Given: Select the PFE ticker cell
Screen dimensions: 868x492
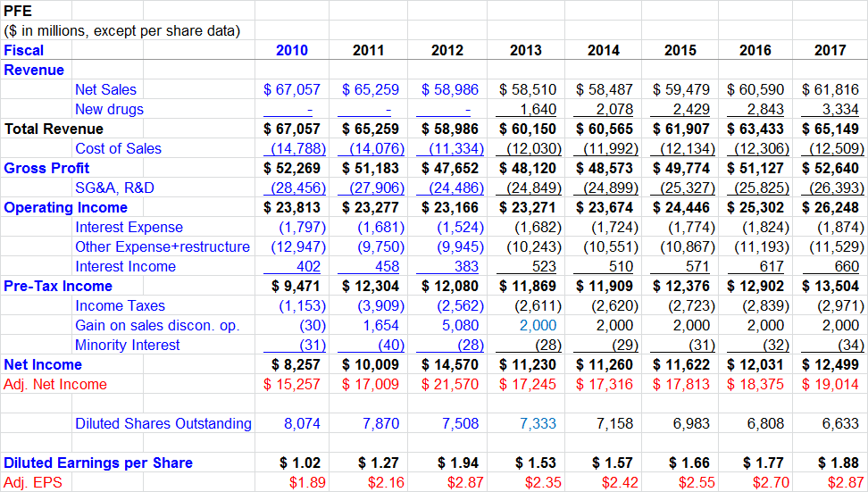Looking at the screenshot, I should 18,11.
